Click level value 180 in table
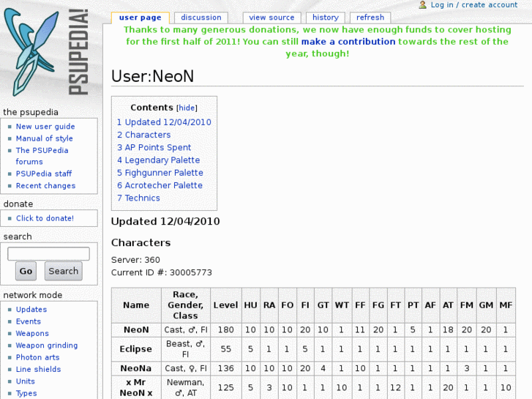 pos(226,329)
